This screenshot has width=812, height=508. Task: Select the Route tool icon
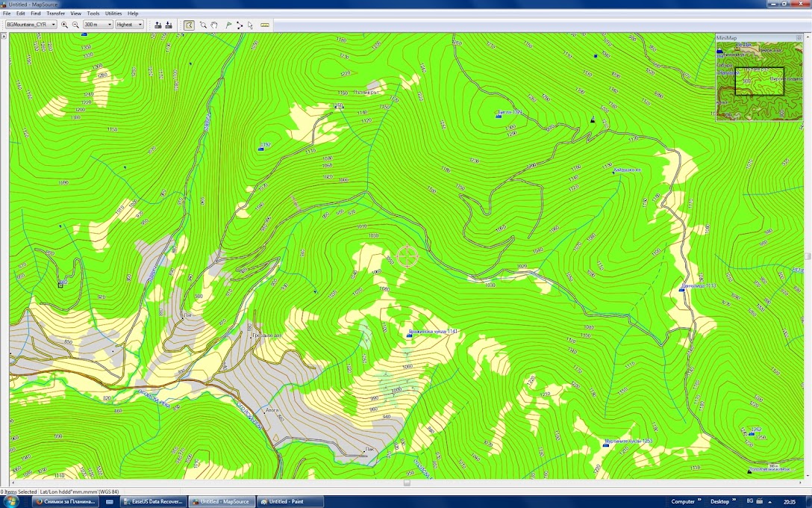(240, 25)
